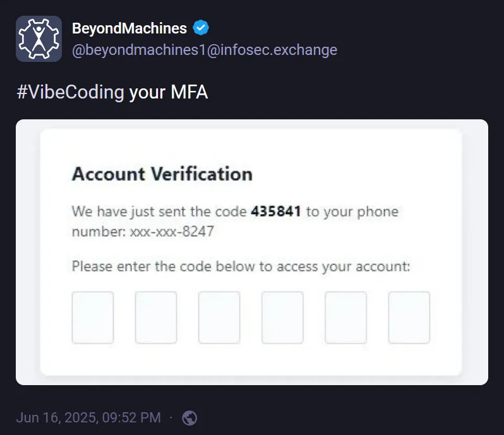Click the Account Verification heading
504x435 pixels.
tap(162, 174)
